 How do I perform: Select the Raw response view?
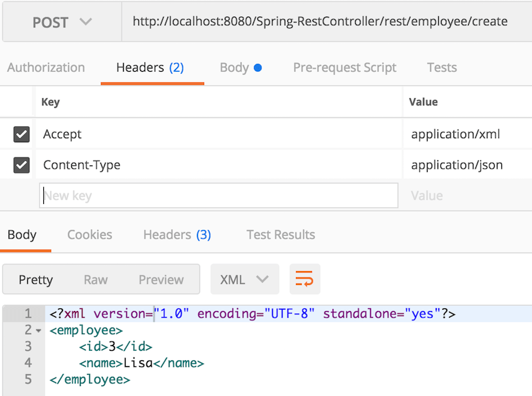(x=96, y=279)
